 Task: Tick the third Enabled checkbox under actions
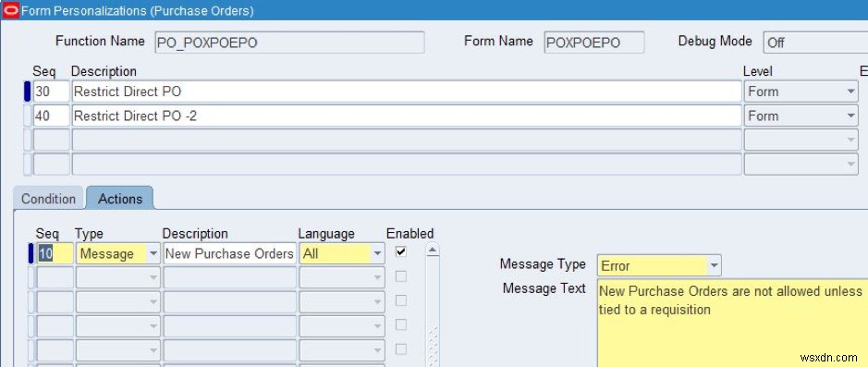401,300
